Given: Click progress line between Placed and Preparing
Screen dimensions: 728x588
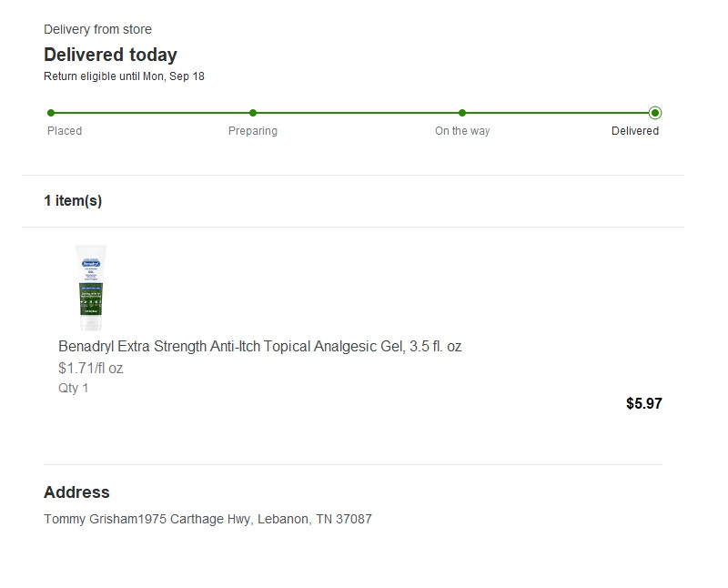Looking at the screenshot, I should (152, 113).
